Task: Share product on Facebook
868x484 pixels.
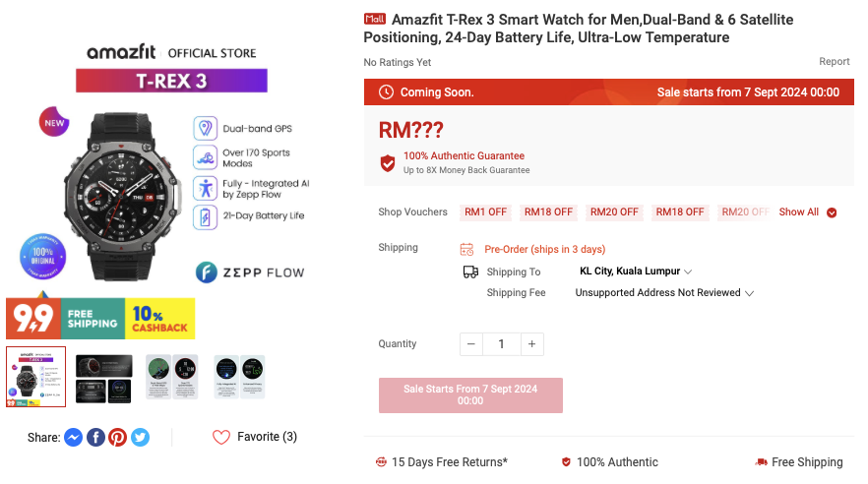Action: pyautogui.click(x=95, y=438)
